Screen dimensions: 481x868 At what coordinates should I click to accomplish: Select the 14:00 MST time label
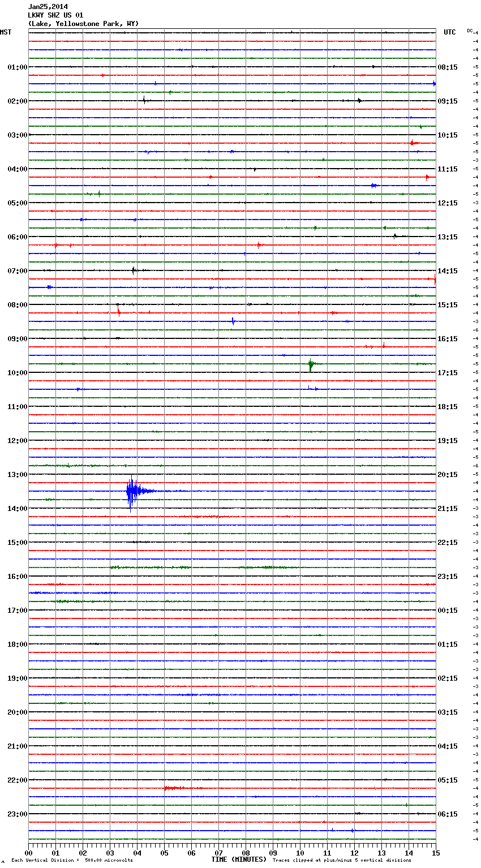18,509
